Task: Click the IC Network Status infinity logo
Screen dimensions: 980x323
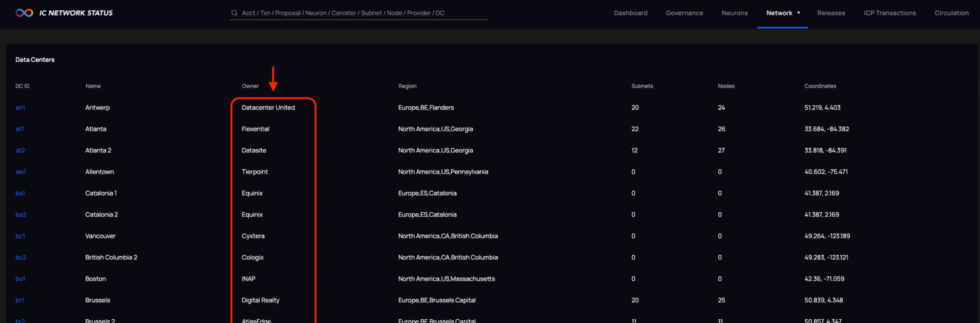Action: 24,13
